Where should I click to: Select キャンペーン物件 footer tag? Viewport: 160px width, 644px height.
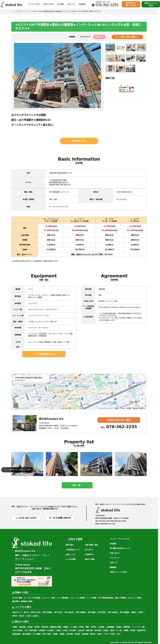point(48,598)
